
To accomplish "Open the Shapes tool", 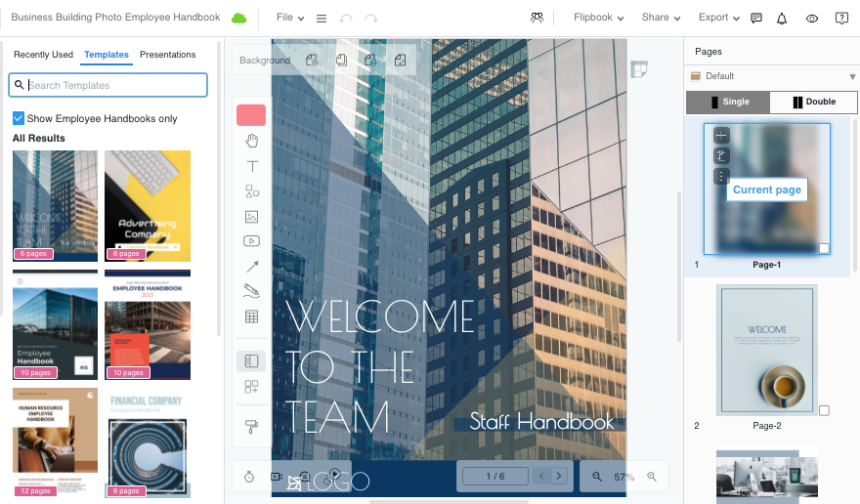I will [x=252, y=192].
